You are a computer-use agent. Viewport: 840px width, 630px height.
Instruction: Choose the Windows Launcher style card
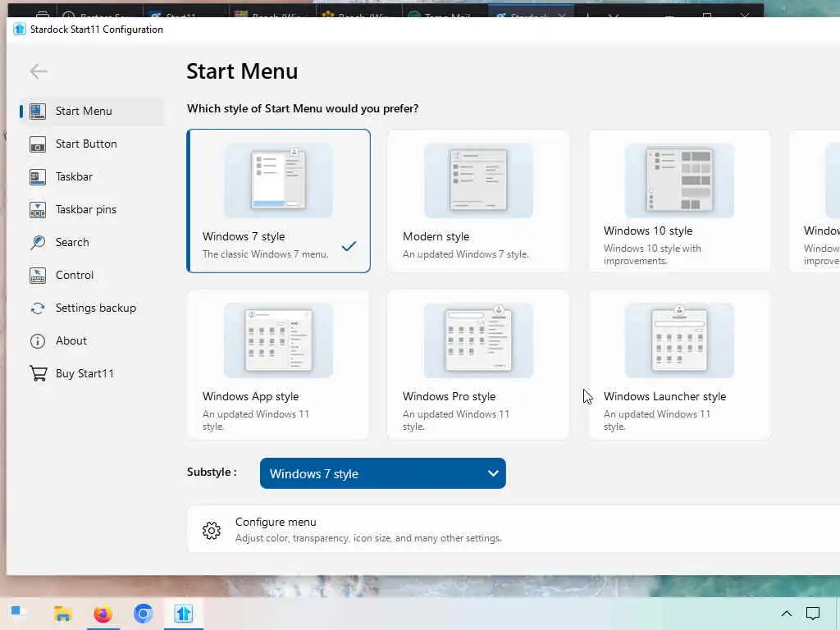679,365
